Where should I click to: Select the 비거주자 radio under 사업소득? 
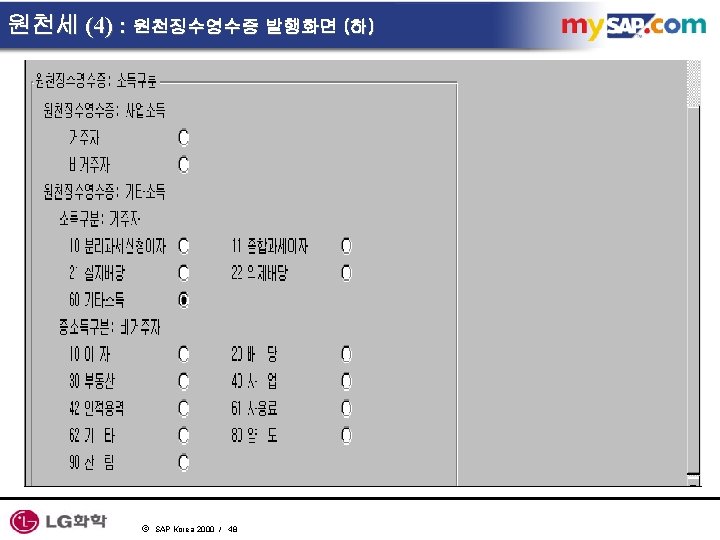184,164
